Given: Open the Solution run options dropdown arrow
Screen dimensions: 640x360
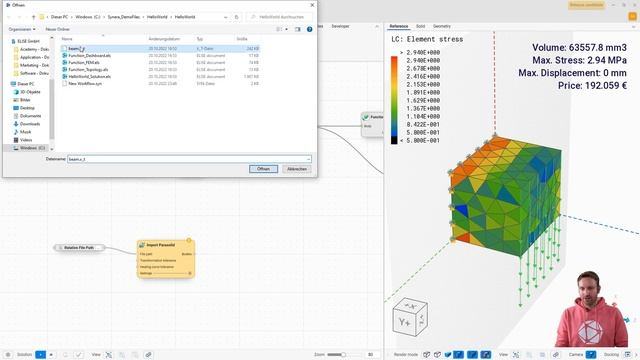Looking at the screenshot, I should pyautogui.click(x=51, y=355).
